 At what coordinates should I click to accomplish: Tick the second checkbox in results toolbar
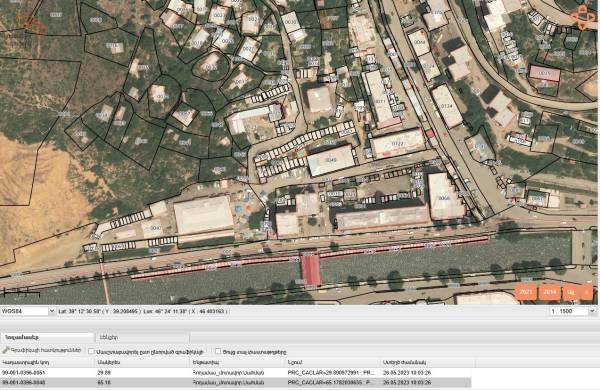(x=218, y=351)
